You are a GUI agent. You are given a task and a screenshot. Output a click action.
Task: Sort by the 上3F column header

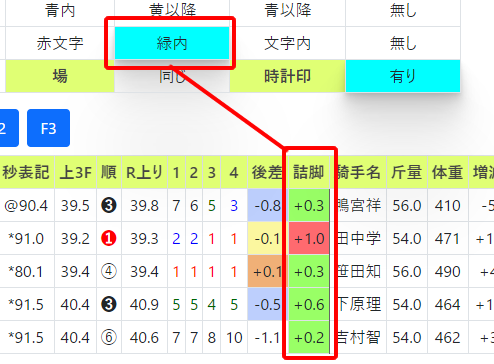(75, 172)
